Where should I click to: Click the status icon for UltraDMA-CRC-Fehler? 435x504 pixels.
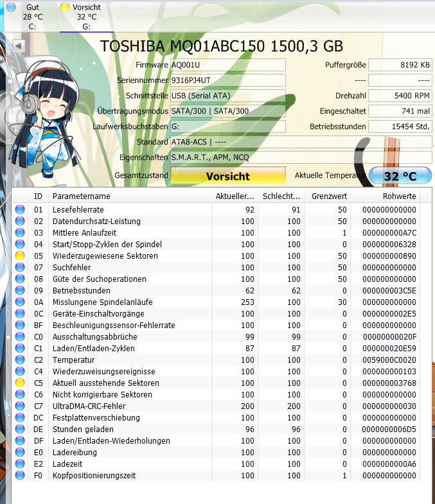pyautogui.click(x=20, y=406)
